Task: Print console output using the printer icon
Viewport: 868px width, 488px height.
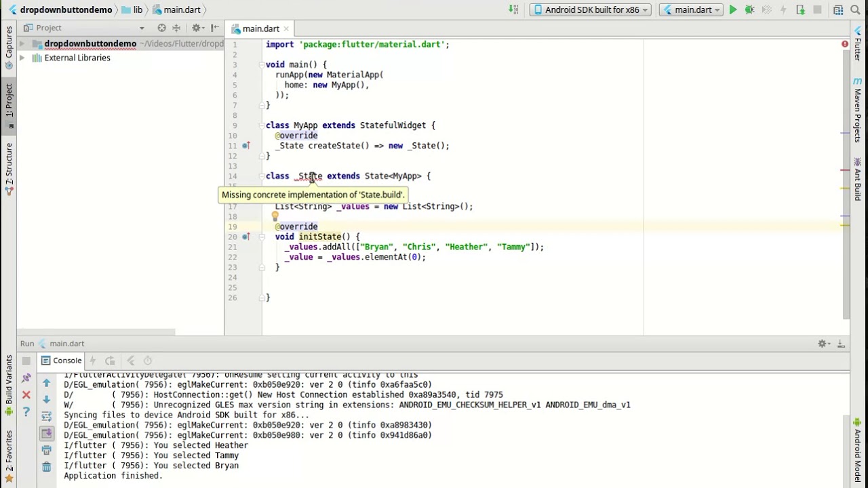Action: point(46,449)
